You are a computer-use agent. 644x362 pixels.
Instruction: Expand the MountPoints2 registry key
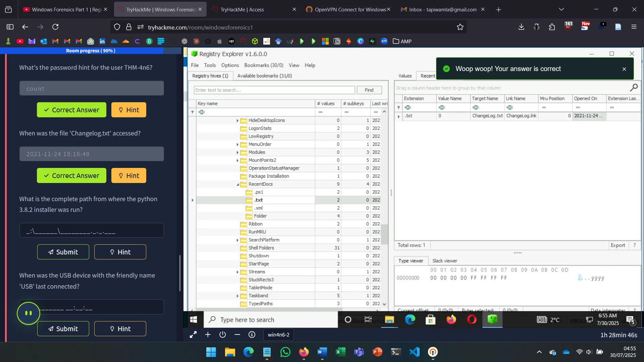(x=237, y=161)
